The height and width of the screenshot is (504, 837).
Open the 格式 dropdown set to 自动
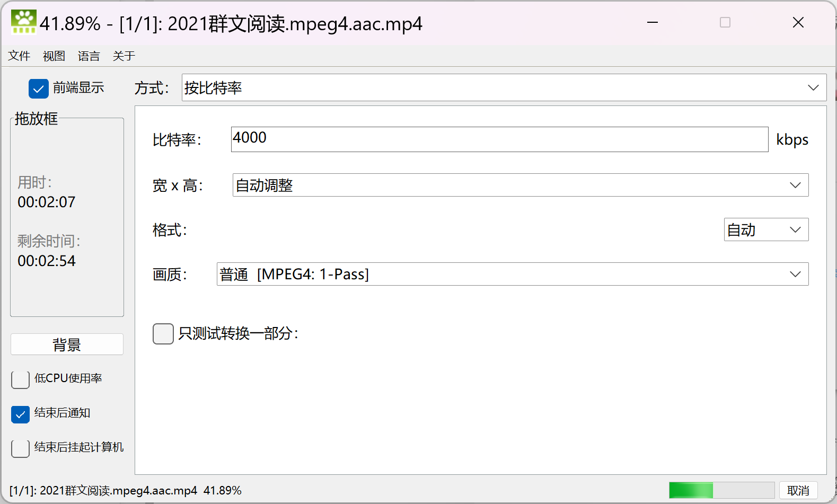point(765,229)
